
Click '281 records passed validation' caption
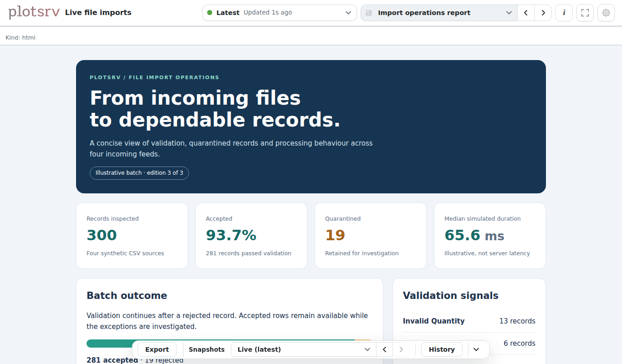[249, 253]
